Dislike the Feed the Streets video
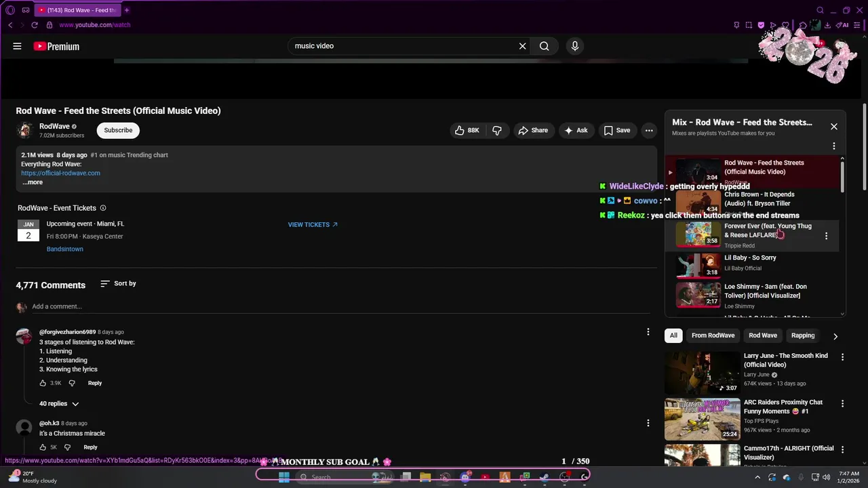 click(497, 130)
